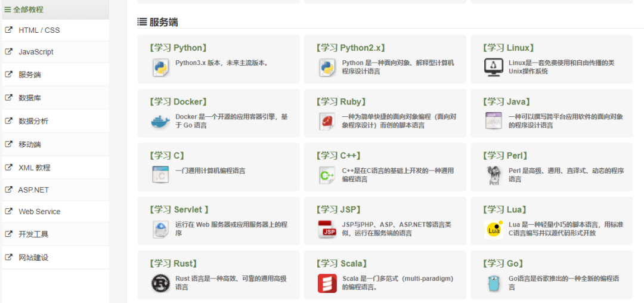
Task: Open 【学习 Lua】 tutorial link
Action: [505, 209]
